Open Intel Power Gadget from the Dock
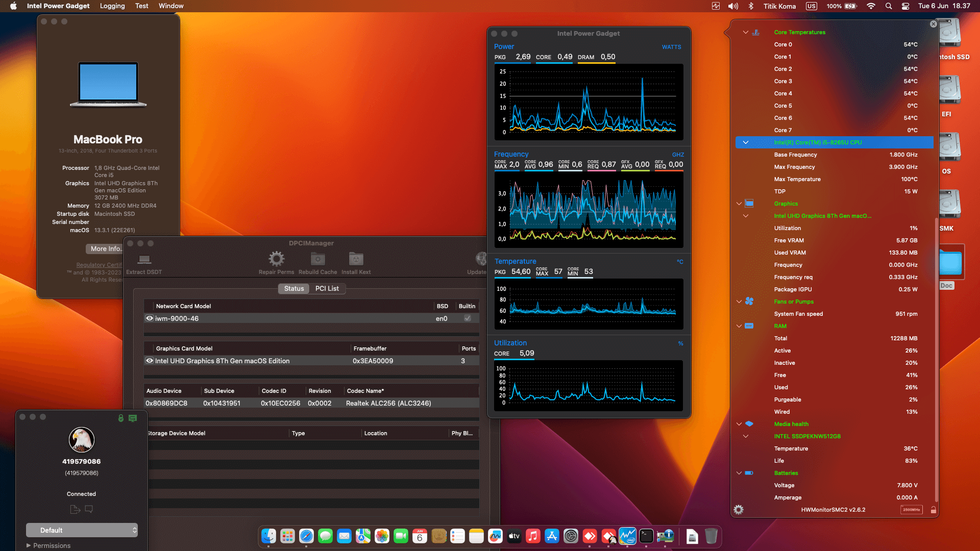This screenshot has width=980, height=551. 627,536
